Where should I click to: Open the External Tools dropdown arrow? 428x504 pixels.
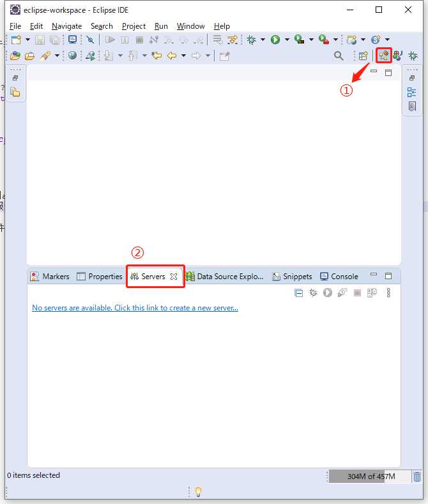click(x=335, y=40)
